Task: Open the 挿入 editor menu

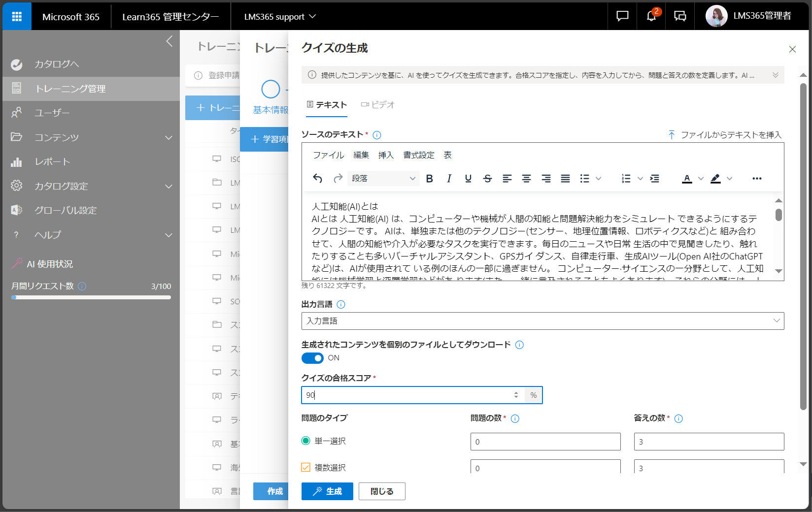Action: click(386, 155)
